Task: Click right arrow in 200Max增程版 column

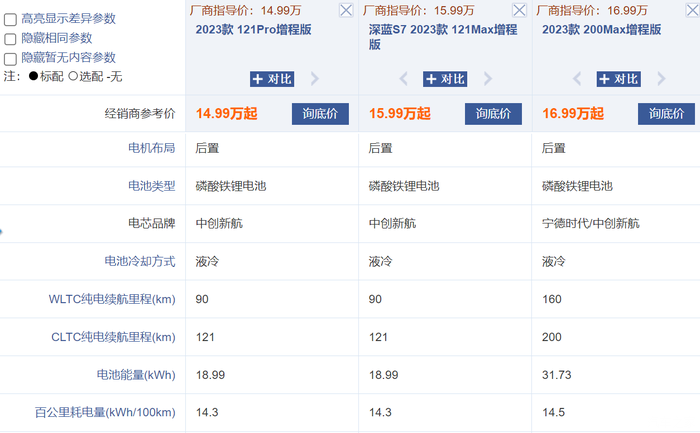Action: [662, 79]
